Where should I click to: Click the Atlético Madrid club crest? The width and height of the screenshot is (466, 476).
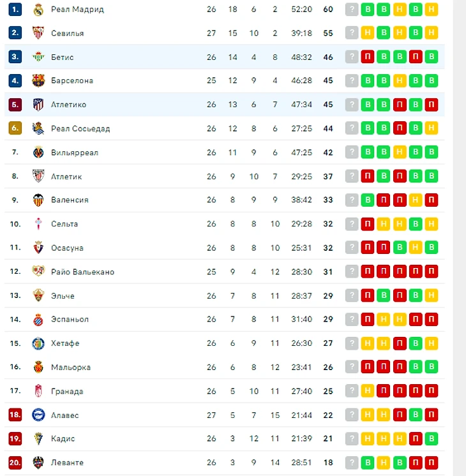point(38,105)
